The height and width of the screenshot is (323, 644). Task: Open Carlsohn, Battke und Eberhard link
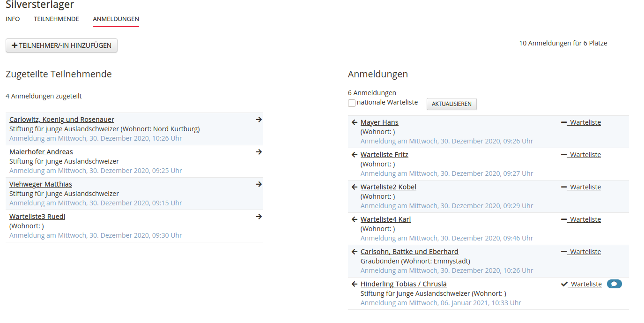409,252
